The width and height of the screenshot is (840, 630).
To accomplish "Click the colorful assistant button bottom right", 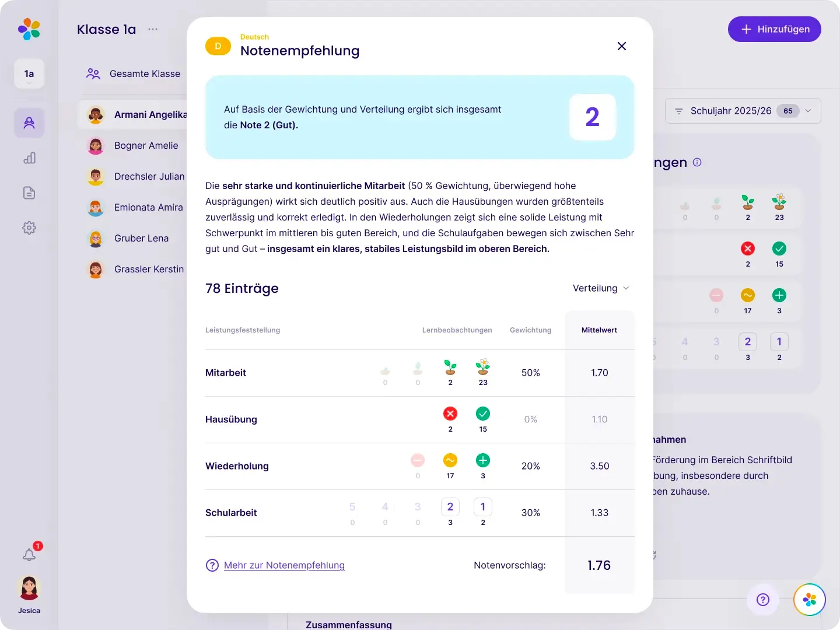I will point(809,600).
